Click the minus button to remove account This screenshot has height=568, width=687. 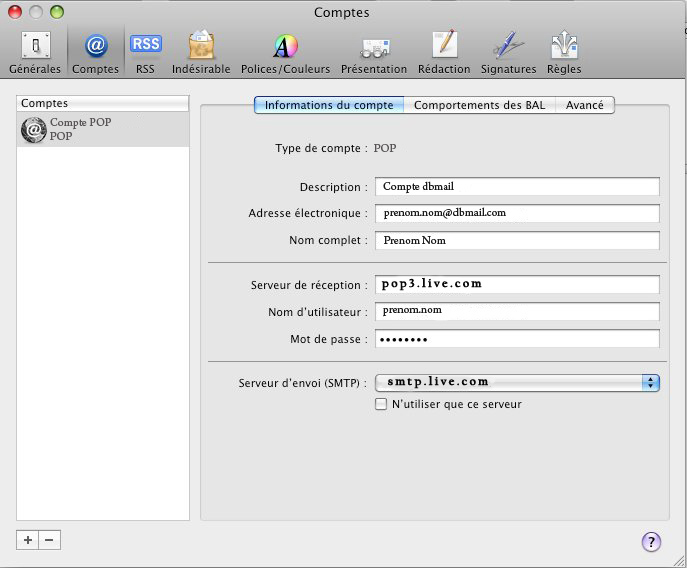(x=49, y=540)
